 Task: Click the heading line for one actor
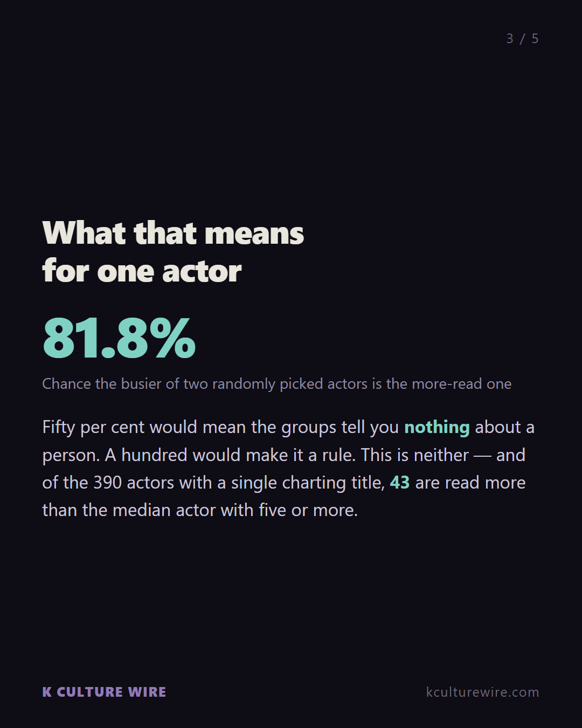click(142, 271)
